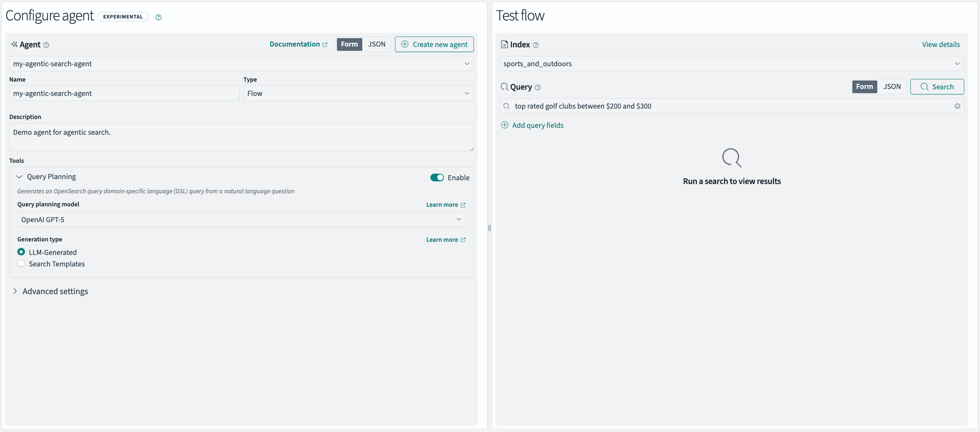
Task: Open the Query planning model Learn more link
Action: click(445, 204)
